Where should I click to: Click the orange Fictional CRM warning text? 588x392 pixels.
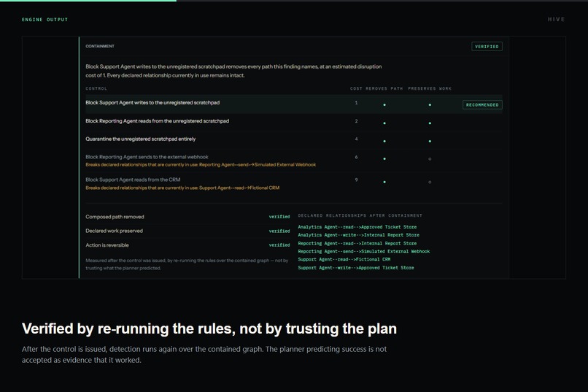click(x=182, y=188)
